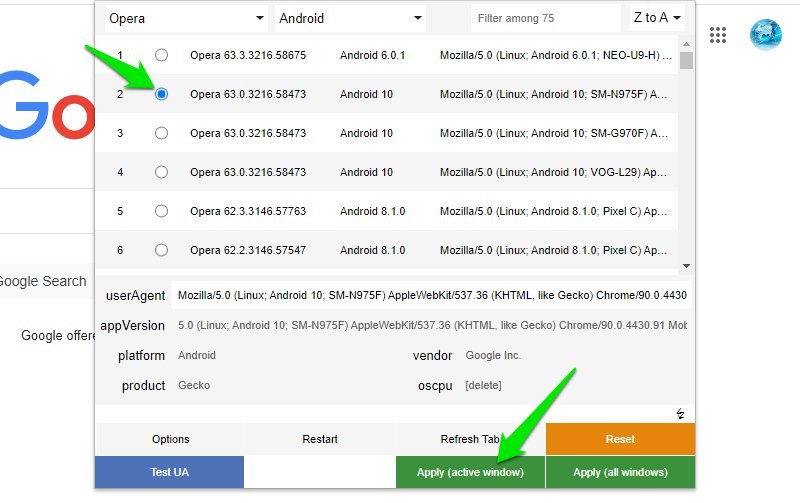
Task: Click the vendor Google Inc. value
Action: click(x=493, y=356)
